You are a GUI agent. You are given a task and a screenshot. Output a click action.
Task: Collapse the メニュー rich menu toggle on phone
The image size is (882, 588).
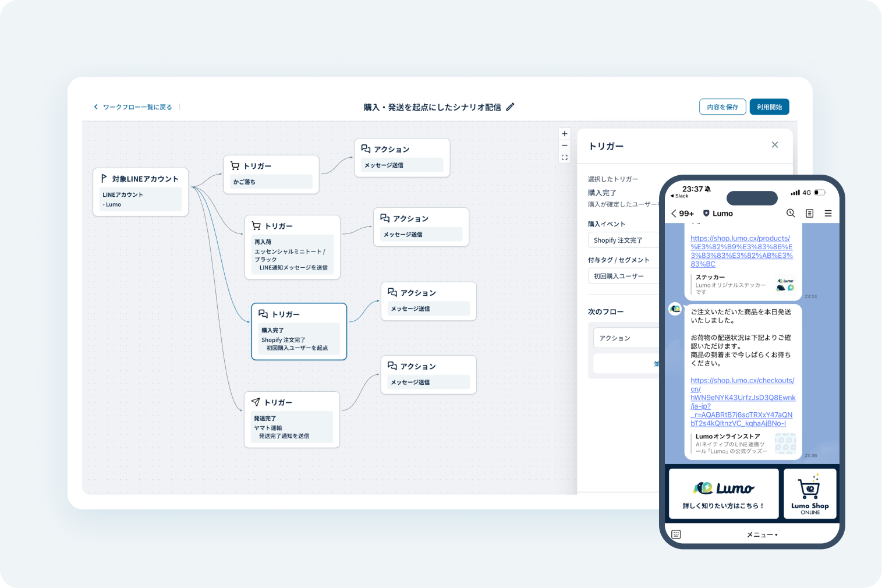click(761, 534)
